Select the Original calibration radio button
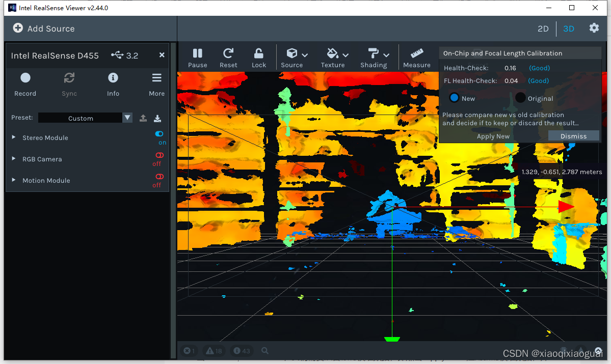Viewport: 611px width, 364px height. click(x=520, y=98)
